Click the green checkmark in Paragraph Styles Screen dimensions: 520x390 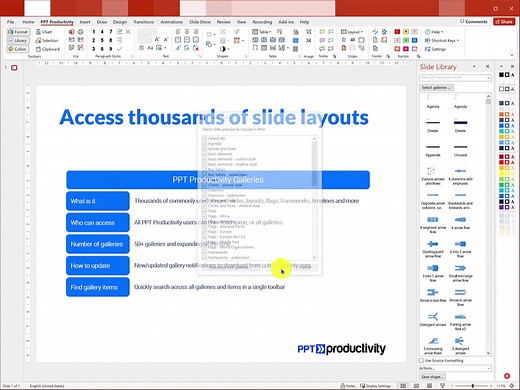coord(119,49)
